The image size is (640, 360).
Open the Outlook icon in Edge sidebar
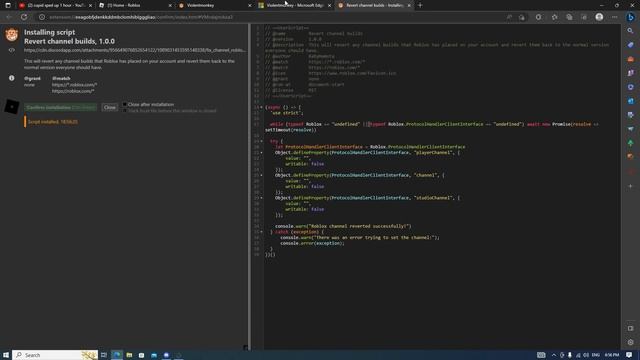(631, 101)
